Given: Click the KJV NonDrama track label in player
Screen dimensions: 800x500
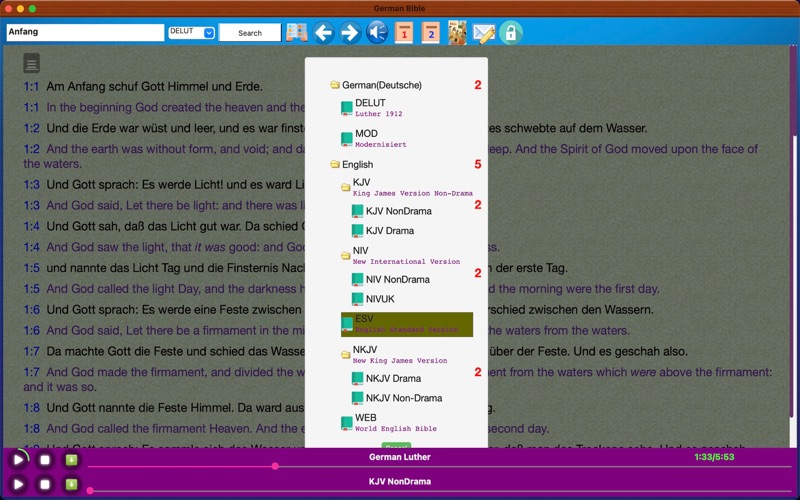Looking at the screenshot, I should (x=399, y=482).
